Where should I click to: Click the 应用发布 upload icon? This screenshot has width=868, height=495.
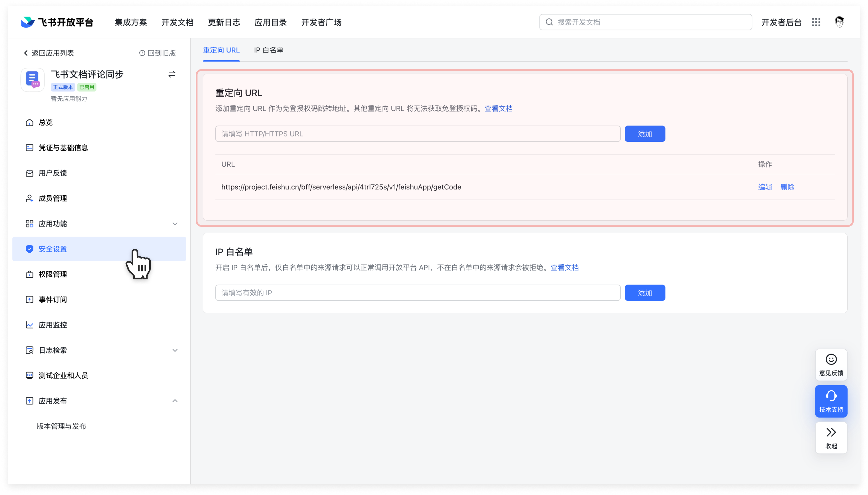30,401
